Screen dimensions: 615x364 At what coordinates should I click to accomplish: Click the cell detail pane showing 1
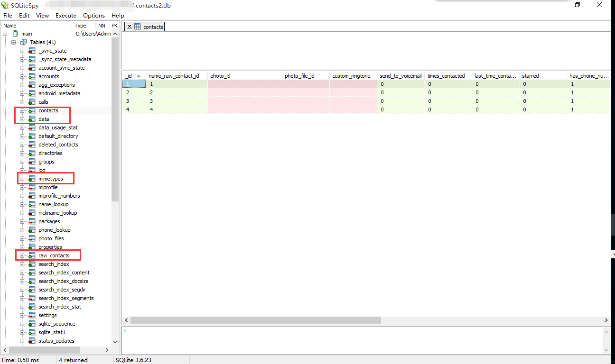click(x=363, y=340)
